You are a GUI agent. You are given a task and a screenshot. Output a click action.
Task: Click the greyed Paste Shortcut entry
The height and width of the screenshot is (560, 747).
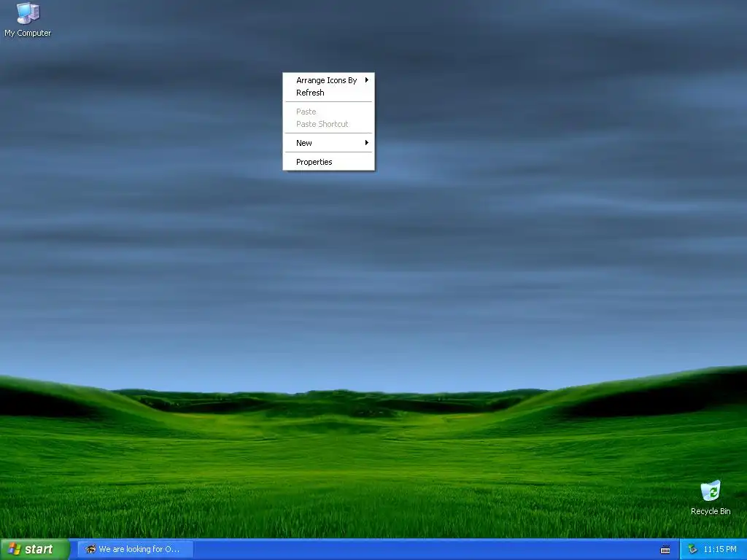point(328,124)
